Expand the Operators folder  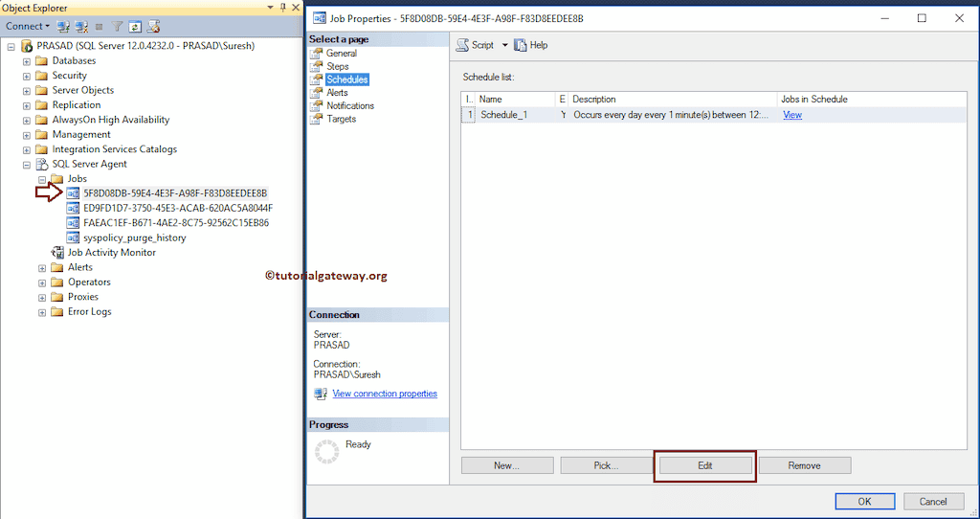[x=42, y=282]
